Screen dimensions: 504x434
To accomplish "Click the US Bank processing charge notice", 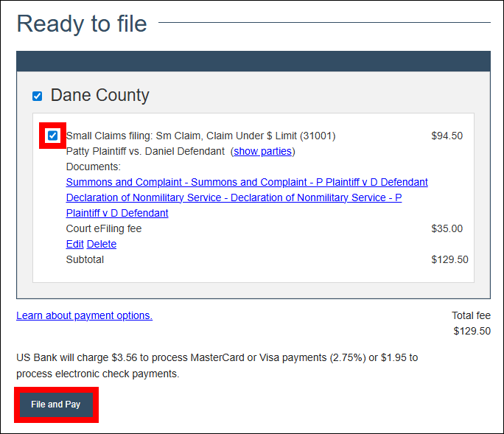I will [217, 365].
